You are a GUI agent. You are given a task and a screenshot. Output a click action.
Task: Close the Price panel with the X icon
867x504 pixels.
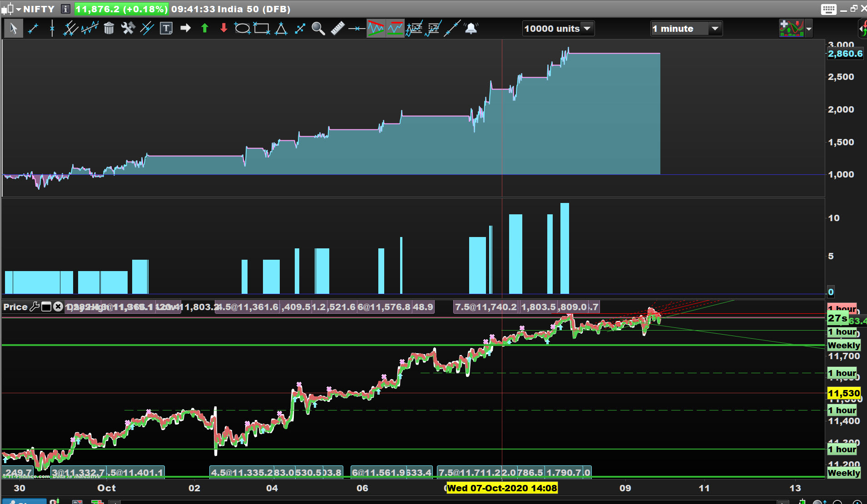[x=58, y=307]
